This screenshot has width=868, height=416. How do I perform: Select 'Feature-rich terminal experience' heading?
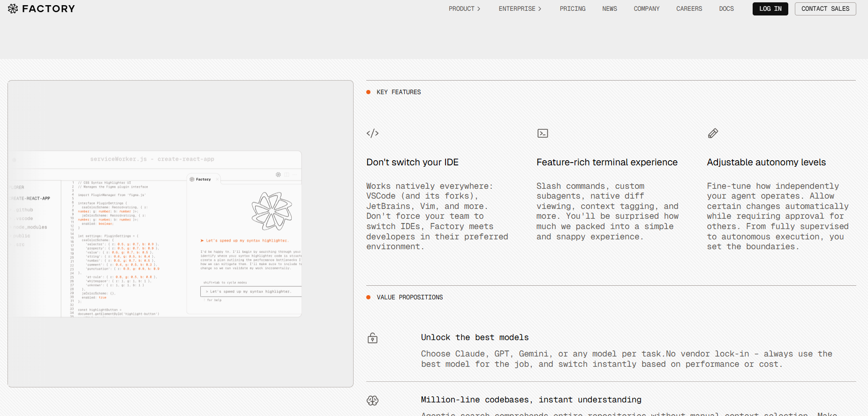pos(607,162)
